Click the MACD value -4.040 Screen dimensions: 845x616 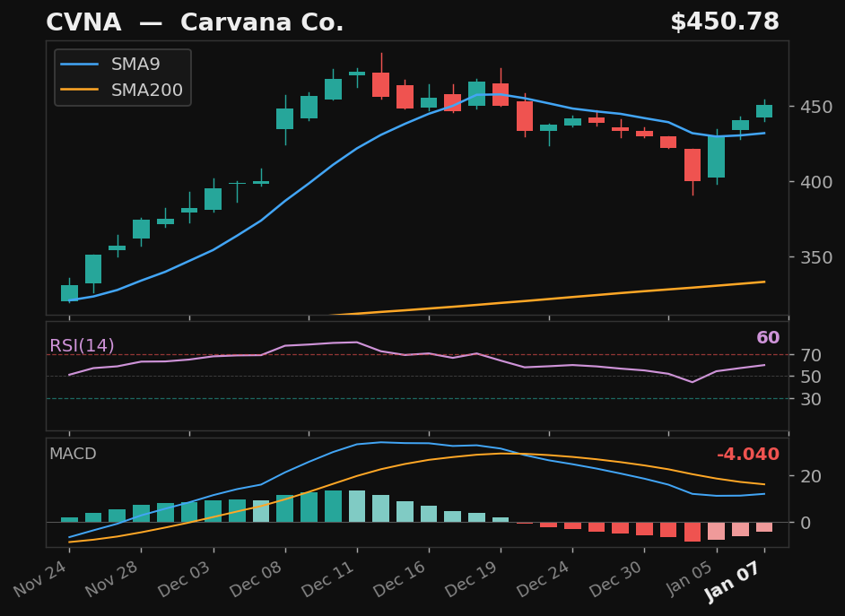tap(748, 455)
